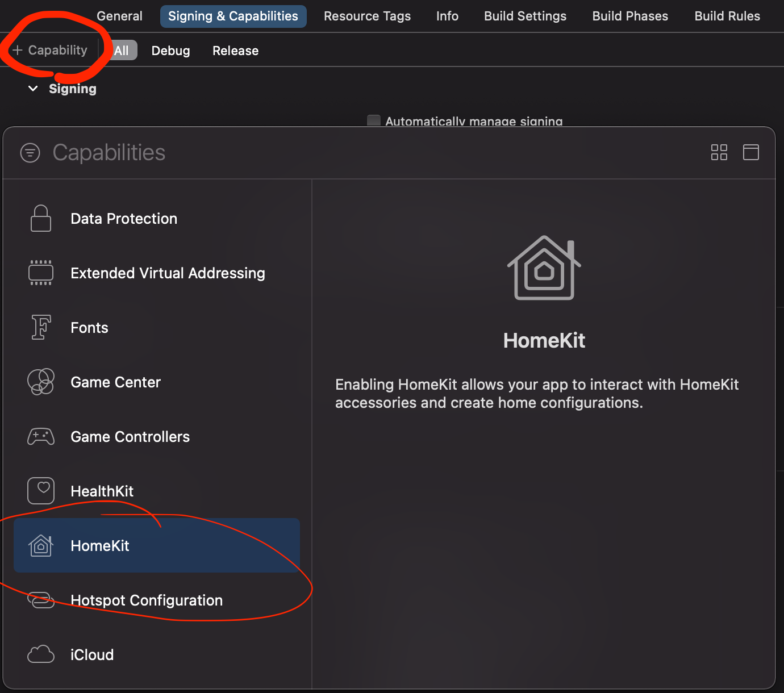The height and width of the screenshot is (693, 784).
Task: Click the large HomeKit detail icon
Action: (544, 268)
